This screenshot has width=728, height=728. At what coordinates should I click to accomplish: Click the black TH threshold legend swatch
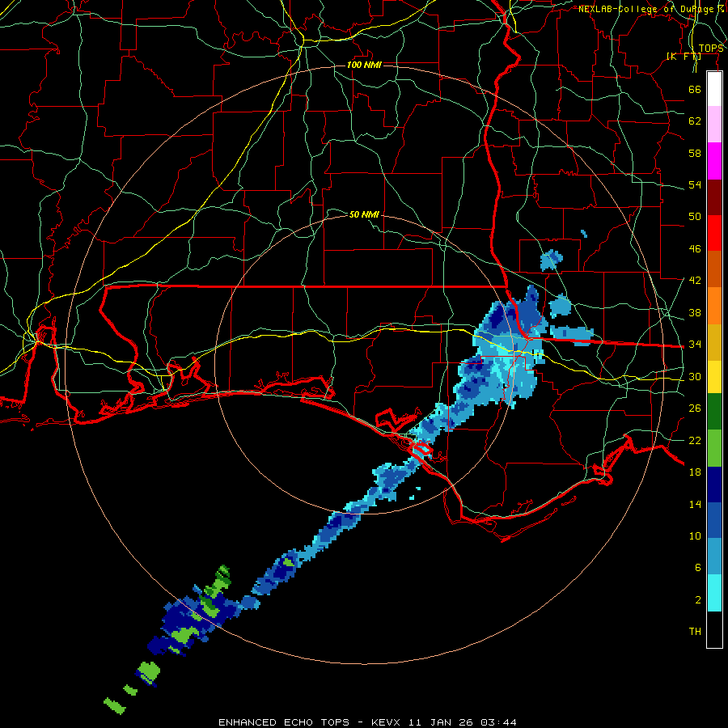(x=714, y=629)
